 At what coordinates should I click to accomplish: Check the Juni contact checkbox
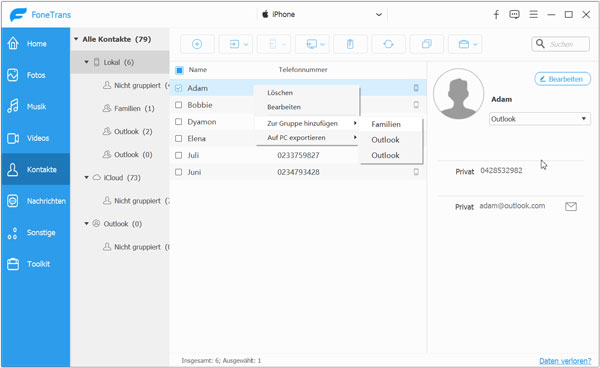pos(178,172)
